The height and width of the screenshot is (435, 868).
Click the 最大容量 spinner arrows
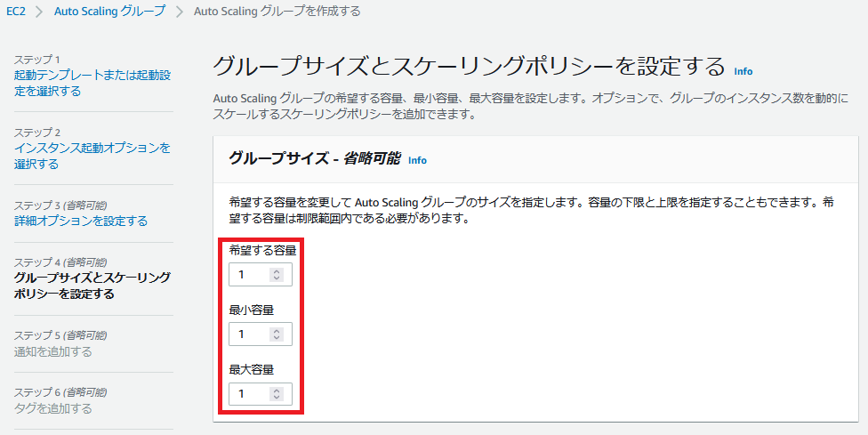pos(277,394)
